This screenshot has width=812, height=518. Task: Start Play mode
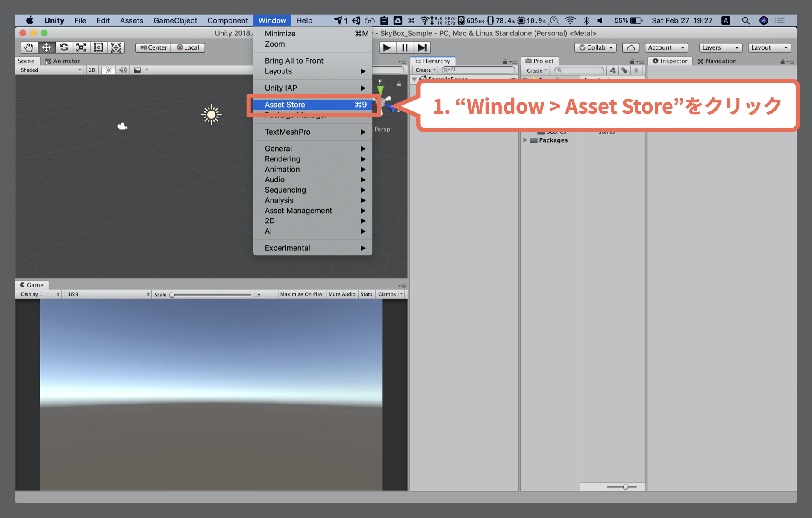(387, 47)
